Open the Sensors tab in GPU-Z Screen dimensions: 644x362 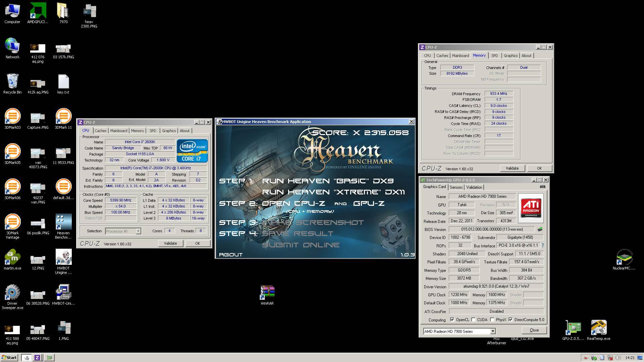point(456,187)
